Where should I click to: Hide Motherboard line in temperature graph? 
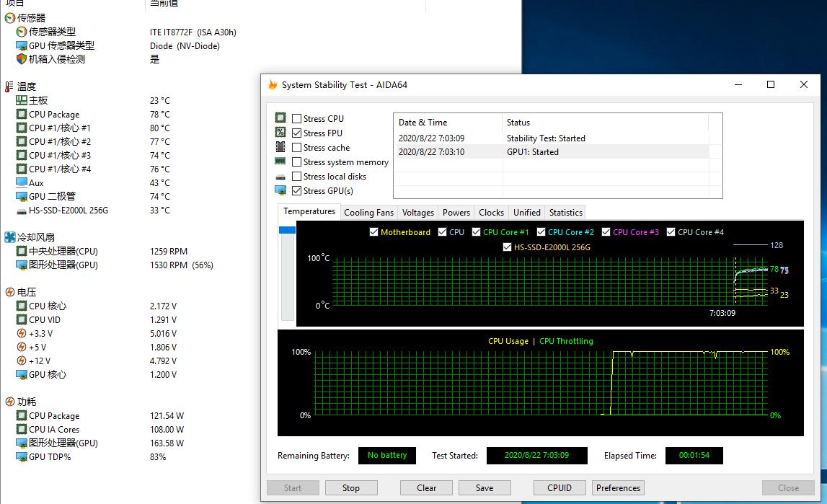[x=374, y=232]
